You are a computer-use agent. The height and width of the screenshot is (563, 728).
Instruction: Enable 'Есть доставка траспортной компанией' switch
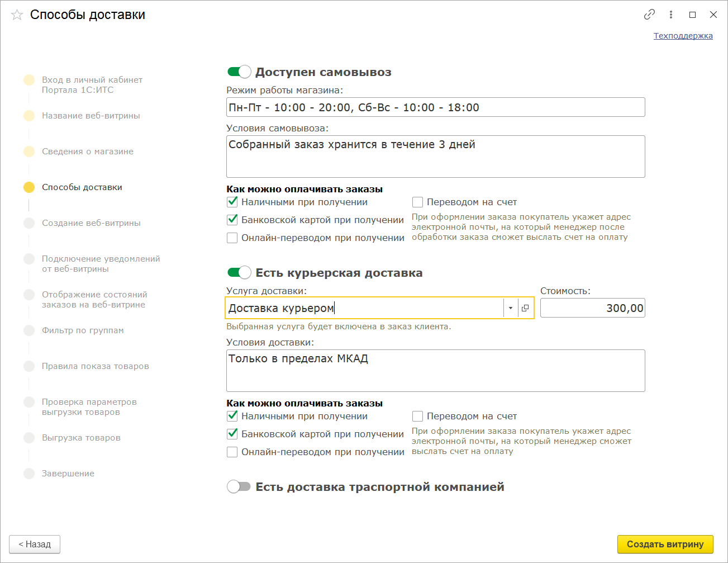(x=239, y=487)
